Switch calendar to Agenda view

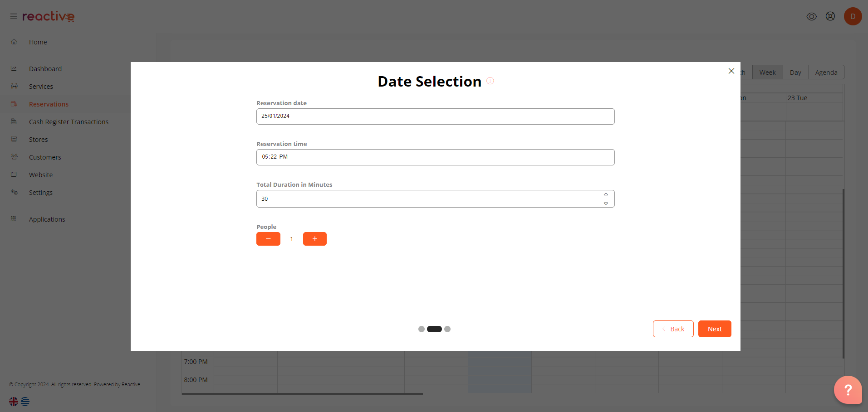826,73
